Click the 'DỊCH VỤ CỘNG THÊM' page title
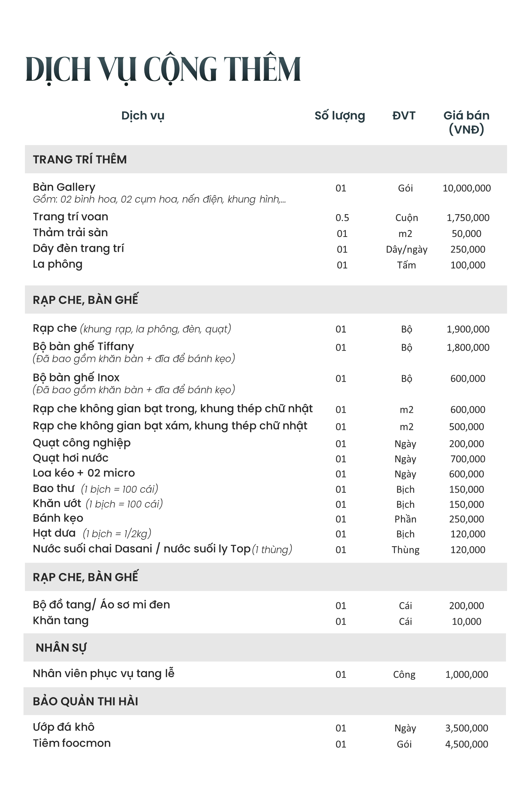532x798 pixels. click(163, 69)
